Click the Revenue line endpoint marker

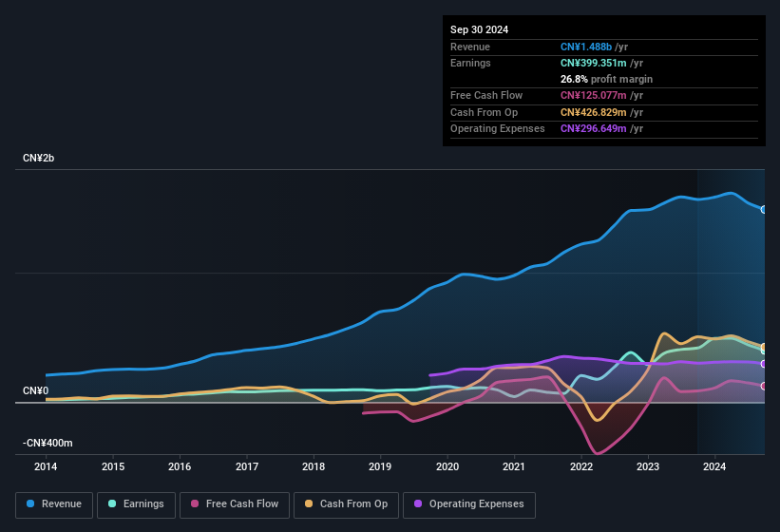pos(764,210)
